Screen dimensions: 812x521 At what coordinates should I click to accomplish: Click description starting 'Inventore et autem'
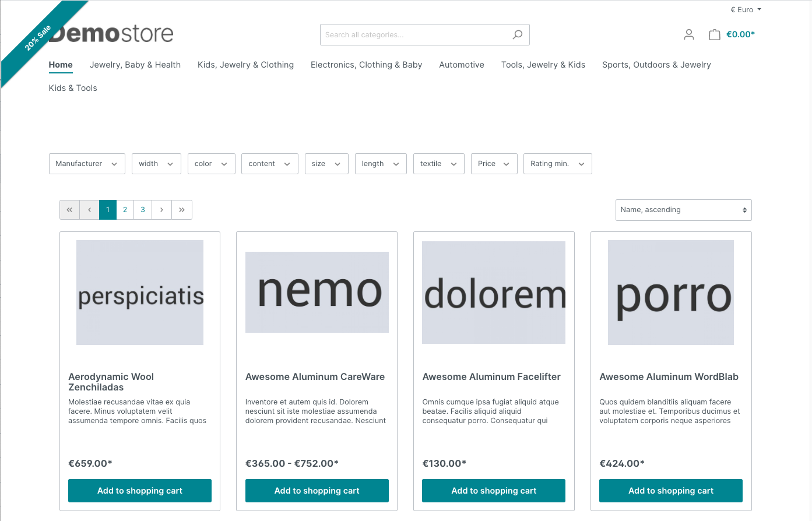315,411
